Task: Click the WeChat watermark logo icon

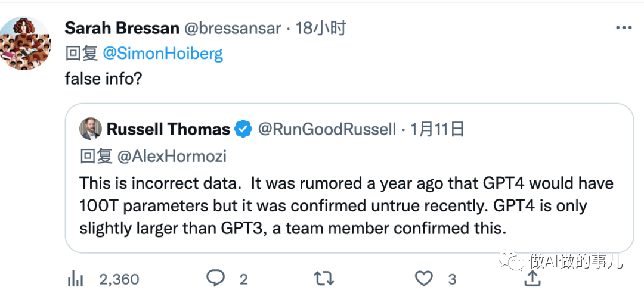Action: [512, 260]
